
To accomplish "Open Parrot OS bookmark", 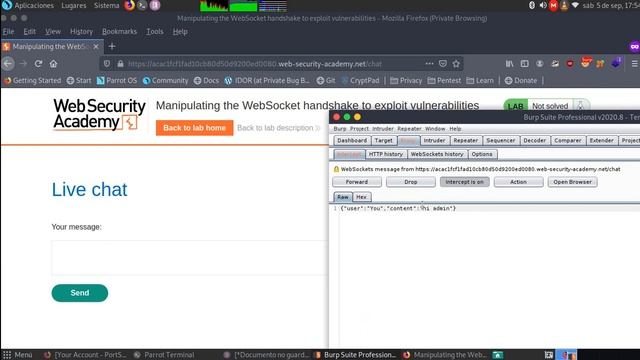I will click(117, 80).
